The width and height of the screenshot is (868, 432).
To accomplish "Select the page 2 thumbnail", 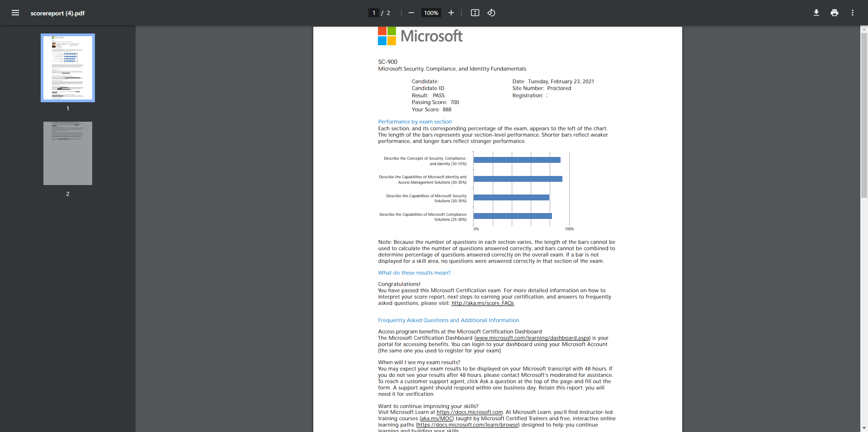I will (67, 153).
